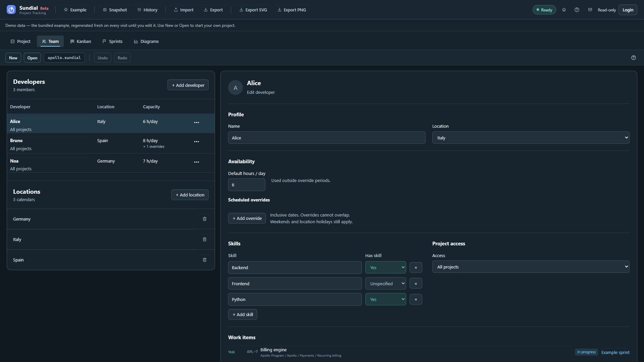Click the Add location button
Screen dimensions: 644x362
tap(190, 195)
